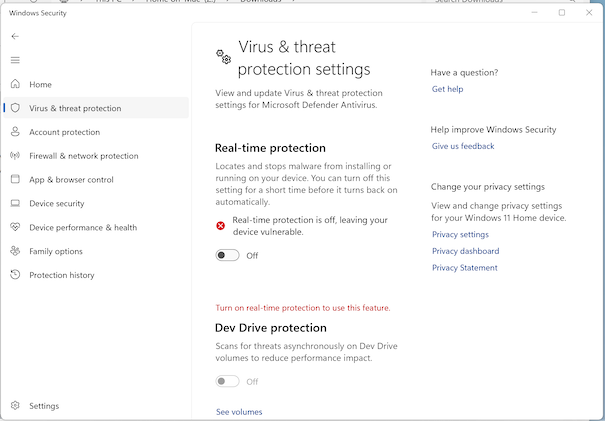Click the disabled Dev Drive protection toggle
The image size is (605, 421).
pos(227,381)
